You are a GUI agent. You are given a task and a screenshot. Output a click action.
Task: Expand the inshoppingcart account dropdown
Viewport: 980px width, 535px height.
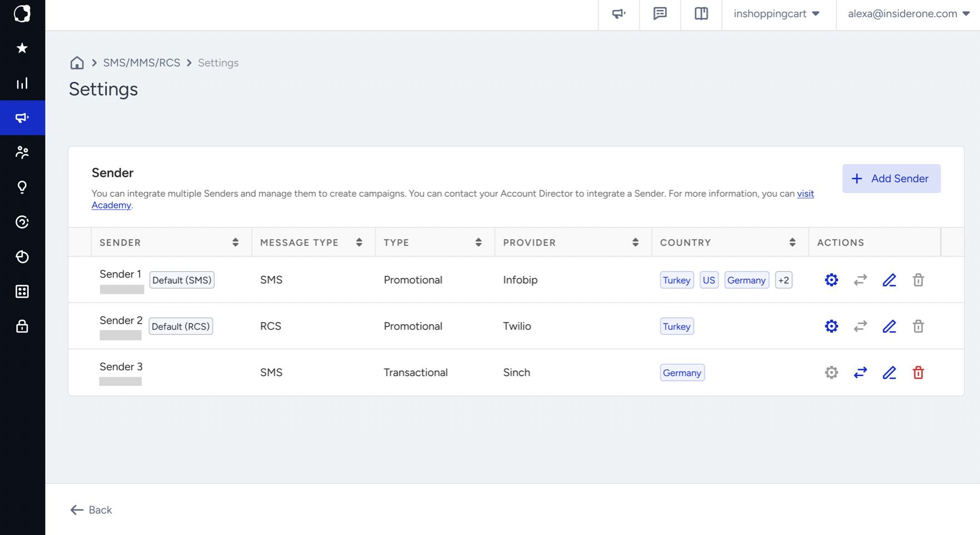[777, 14]
